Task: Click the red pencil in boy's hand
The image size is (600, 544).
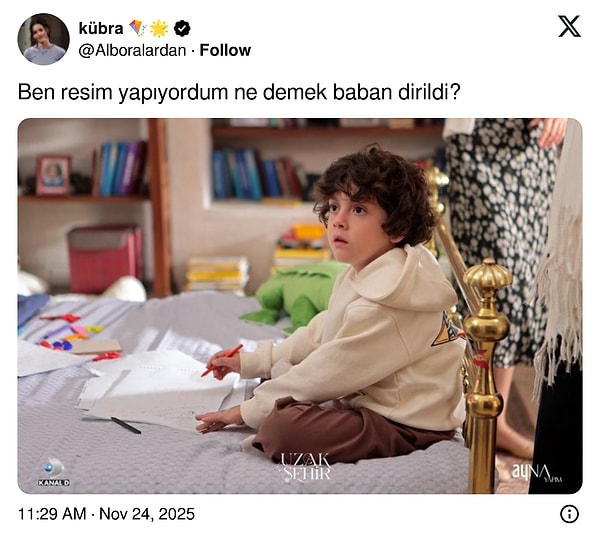Action: tap(222, 360)
